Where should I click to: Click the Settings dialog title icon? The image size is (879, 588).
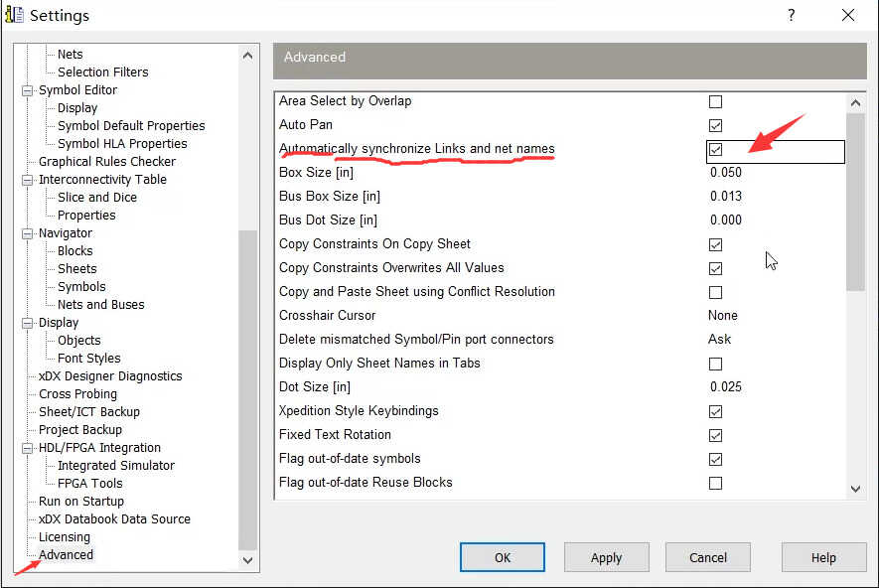tap(14, 15)
